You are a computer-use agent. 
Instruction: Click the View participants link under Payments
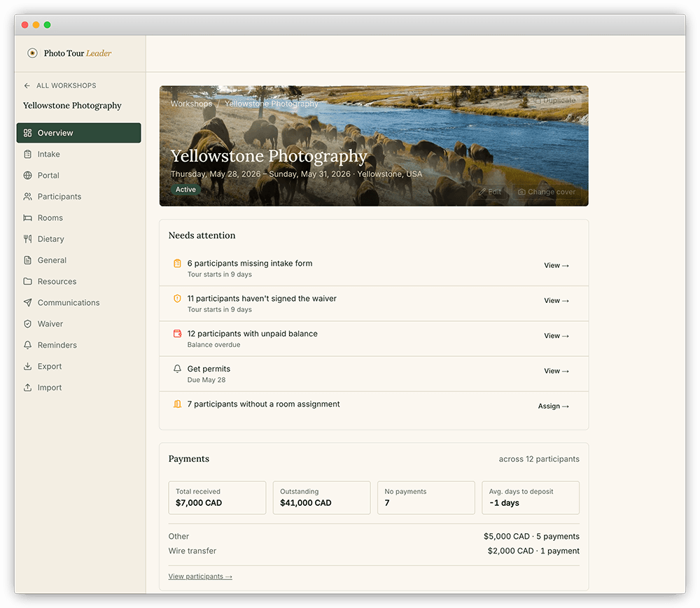[x=200, y=577]
